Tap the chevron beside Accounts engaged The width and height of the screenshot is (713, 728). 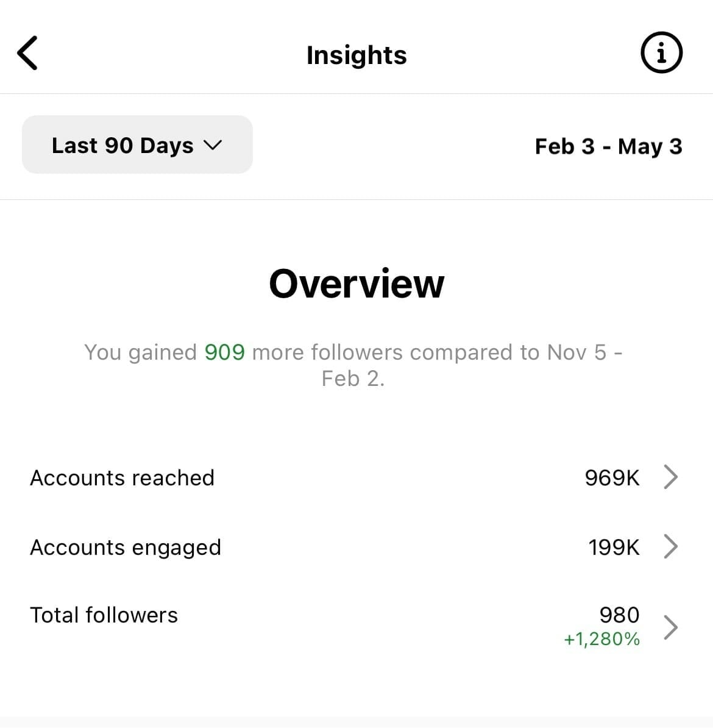pos(670,547)
